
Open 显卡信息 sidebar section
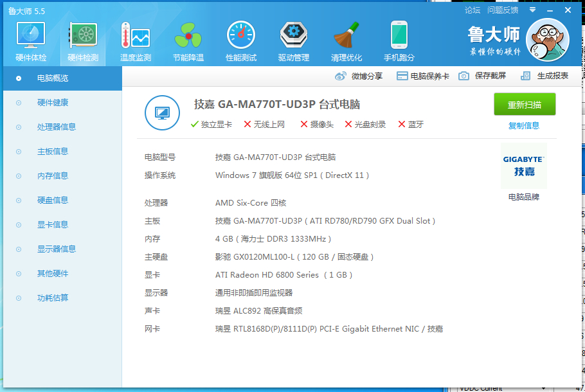(63, 225)
